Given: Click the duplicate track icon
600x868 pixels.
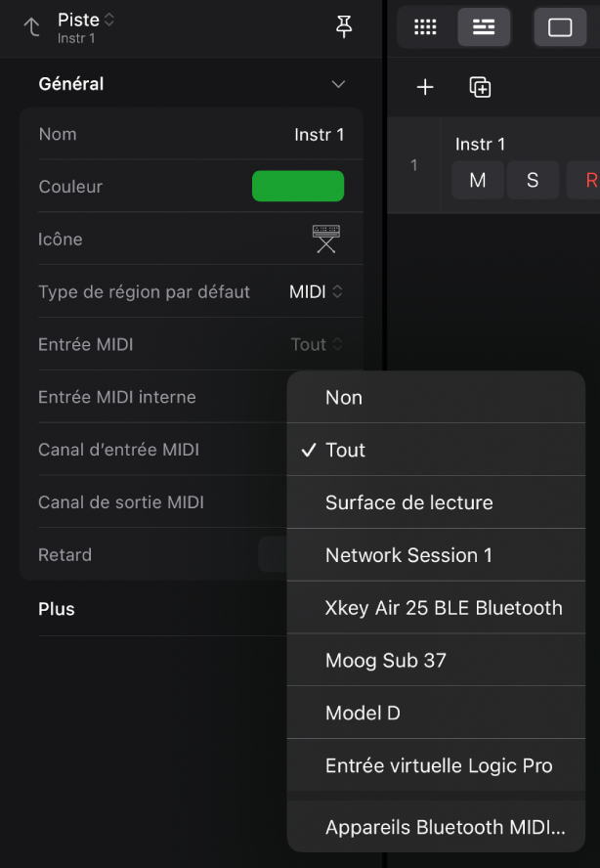Looking at the screenshot, I should [480, 88].
